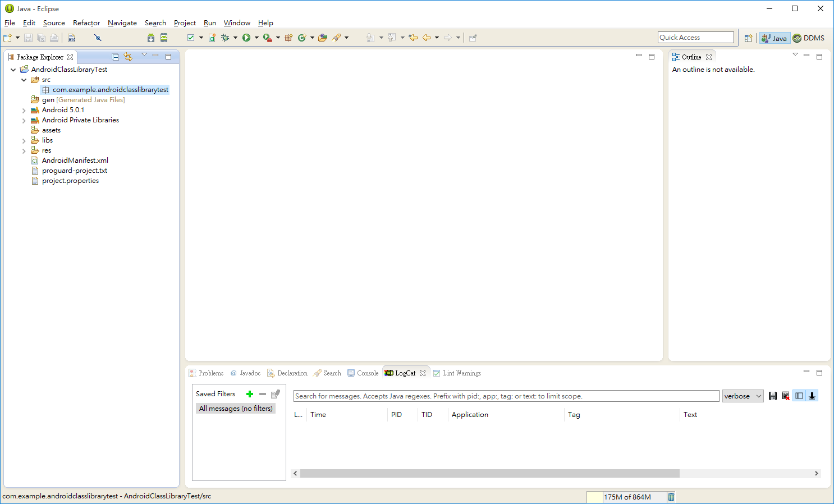The width and height of the screenshot is (834, 504).
Task: Select com.example.androidclasslibrarytest package
Action: (x=105, y=90)
